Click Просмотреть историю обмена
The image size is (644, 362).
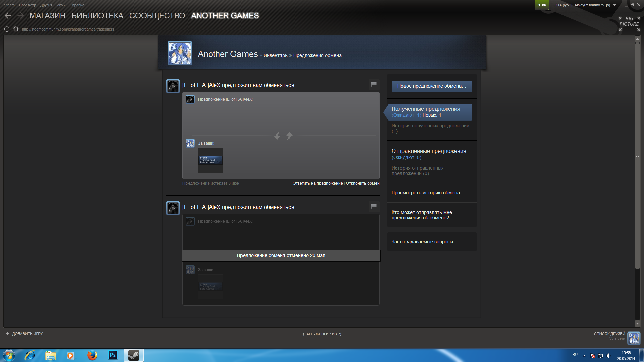(x=426, y=193)
